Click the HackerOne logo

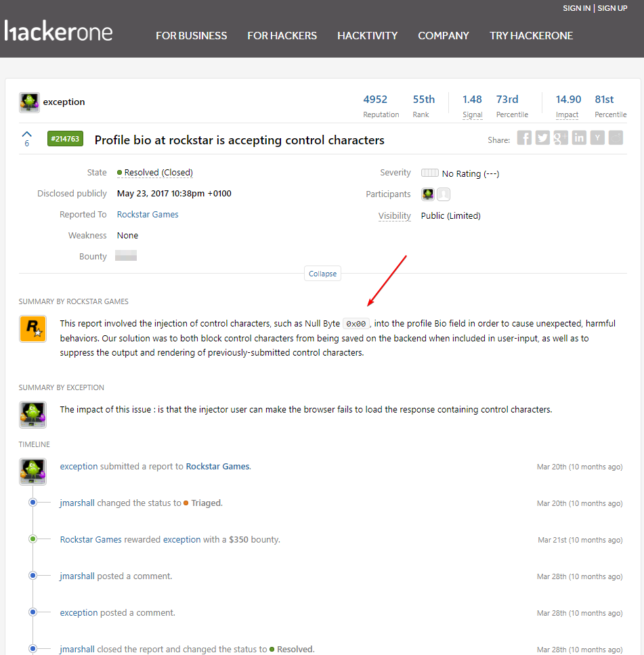[x=58, y=31]
